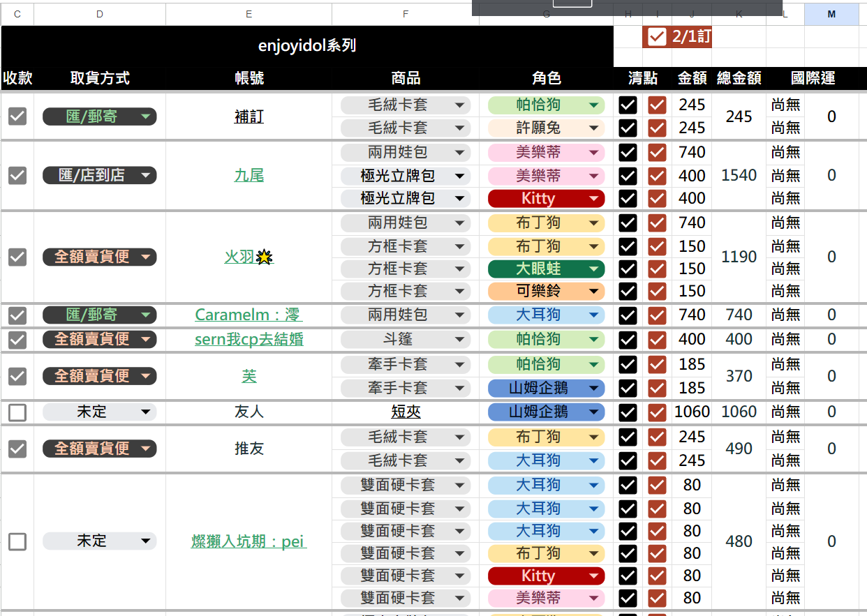Open the 山姆企鵝 dropdown in 芙's 牽手卡套 row
867x616 pixels.
click(547, 388)
